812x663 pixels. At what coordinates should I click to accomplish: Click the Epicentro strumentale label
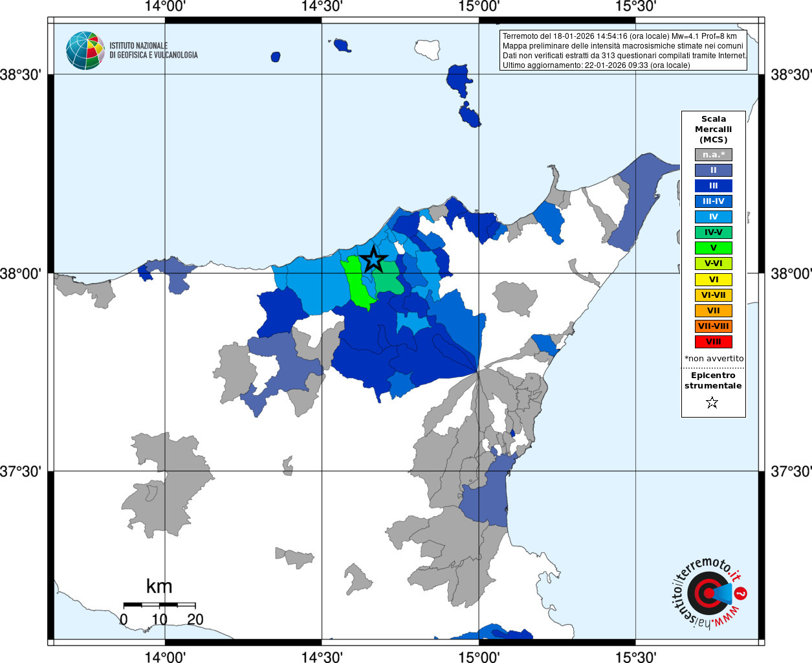713,381
